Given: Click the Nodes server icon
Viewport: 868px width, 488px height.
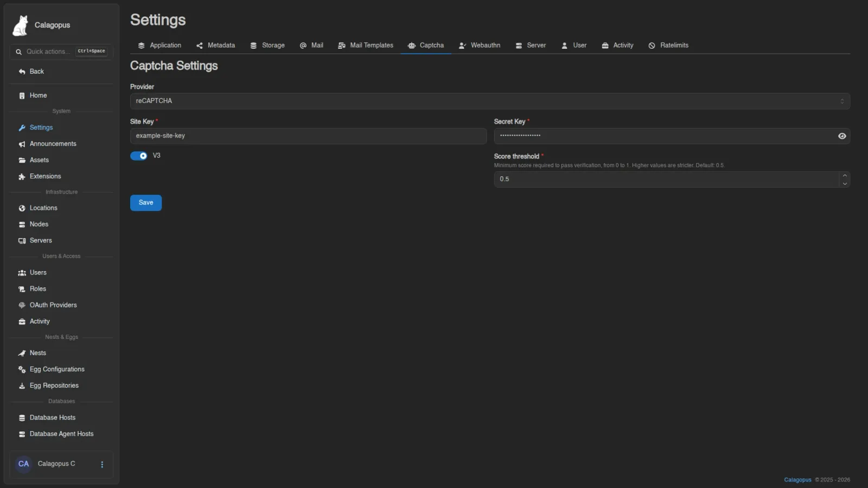Looking at the screenshot, I should [x=22, y=224].
